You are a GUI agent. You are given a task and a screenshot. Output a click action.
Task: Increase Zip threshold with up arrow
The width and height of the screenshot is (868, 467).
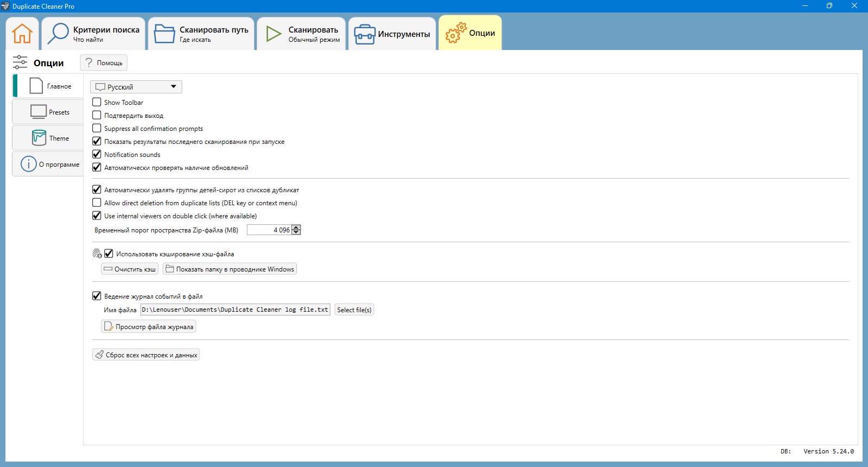[x=296, y=228]
